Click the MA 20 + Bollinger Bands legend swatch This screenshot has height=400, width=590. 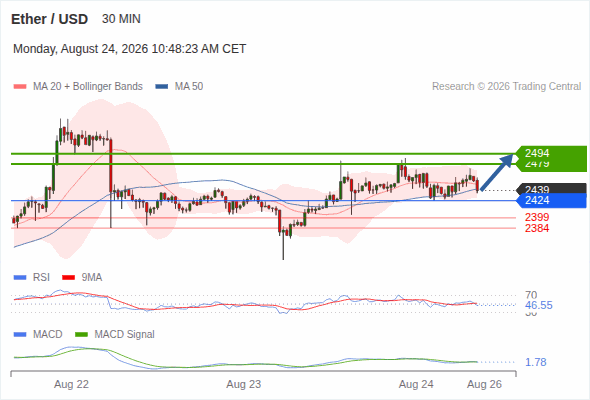coord(20,87)
